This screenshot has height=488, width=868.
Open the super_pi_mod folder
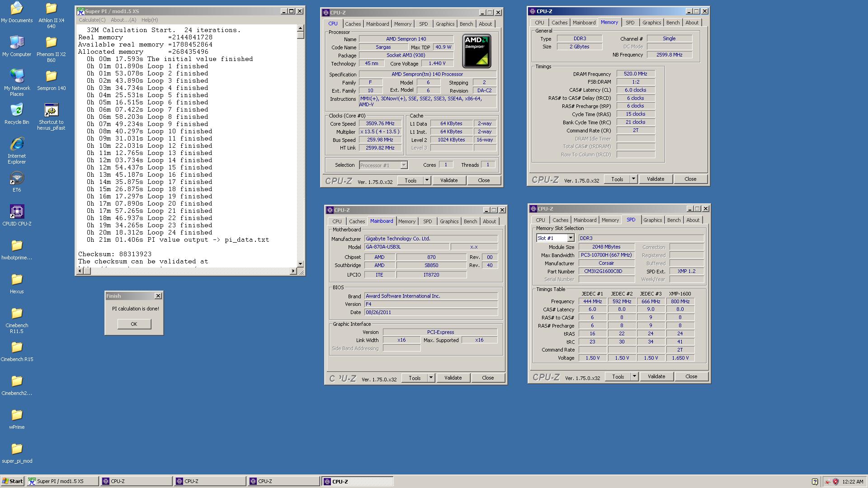tap(17, 453)
